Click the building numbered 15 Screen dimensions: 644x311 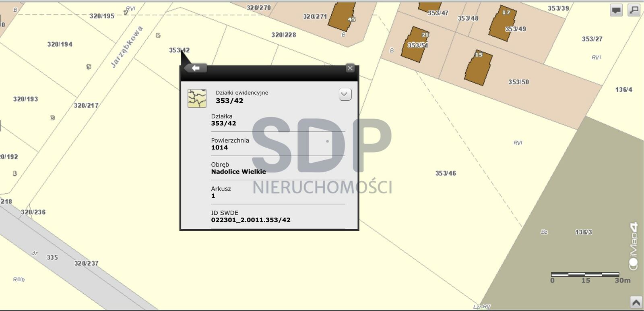coord(479,68)
